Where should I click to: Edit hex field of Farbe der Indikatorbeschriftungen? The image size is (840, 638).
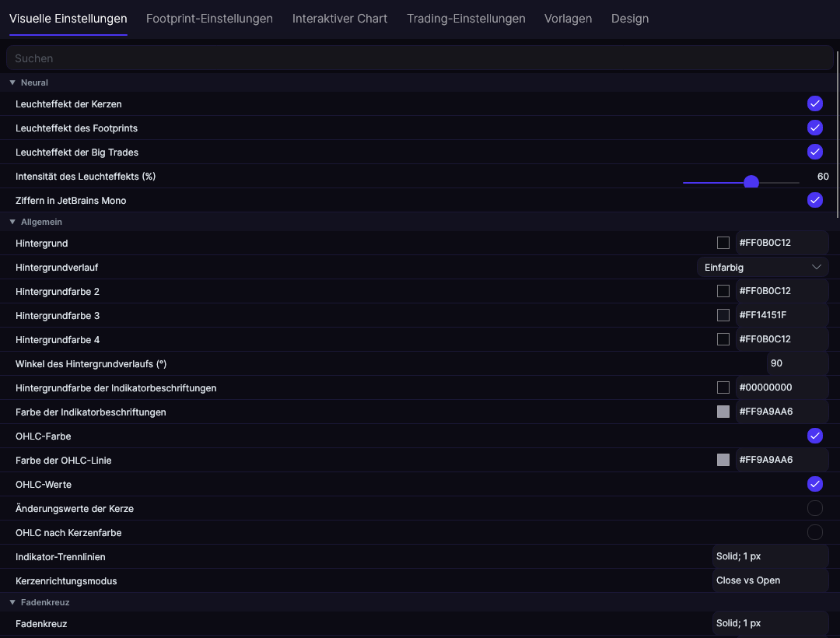(782, 412)
